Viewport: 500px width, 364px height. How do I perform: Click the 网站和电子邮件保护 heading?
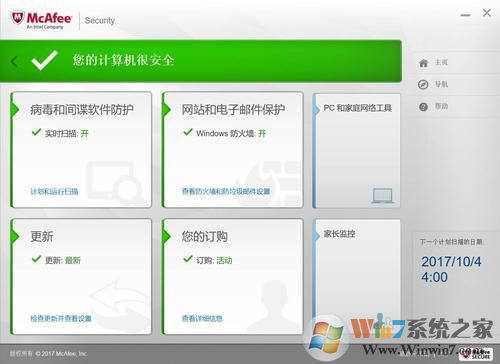click(233, 110)
